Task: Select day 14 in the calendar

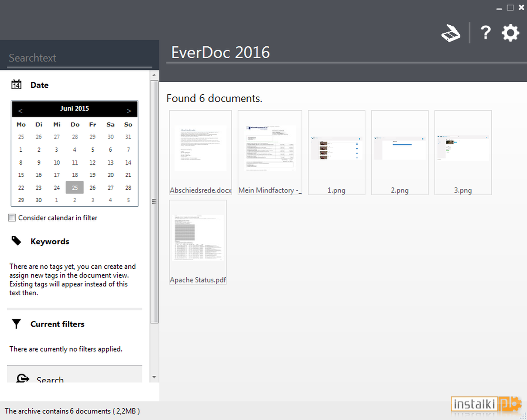Action: pos(128,162)
